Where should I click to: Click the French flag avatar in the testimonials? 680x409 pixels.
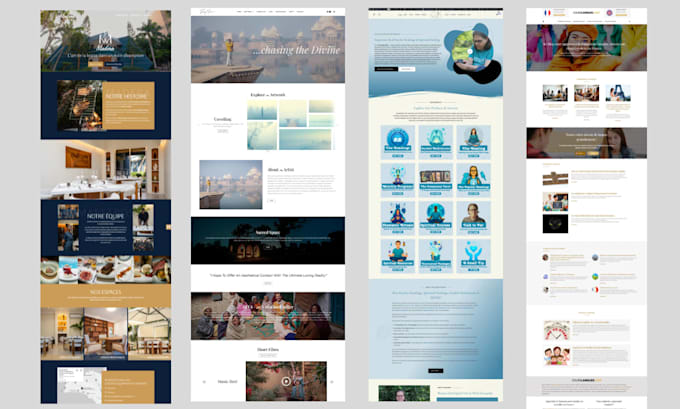(595, 289)
